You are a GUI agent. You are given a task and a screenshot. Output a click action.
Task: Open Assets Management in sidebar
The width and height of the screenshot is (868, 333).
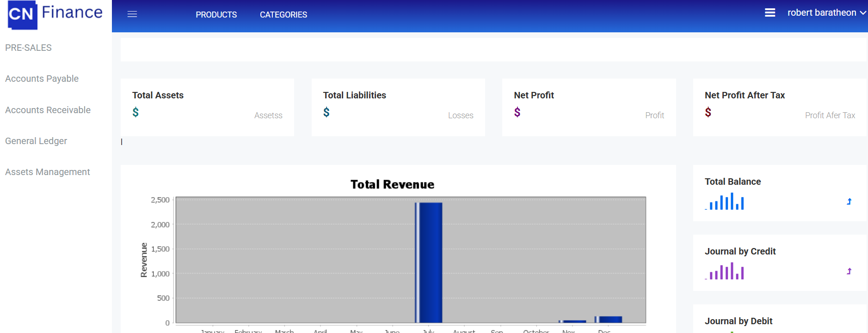47,172
